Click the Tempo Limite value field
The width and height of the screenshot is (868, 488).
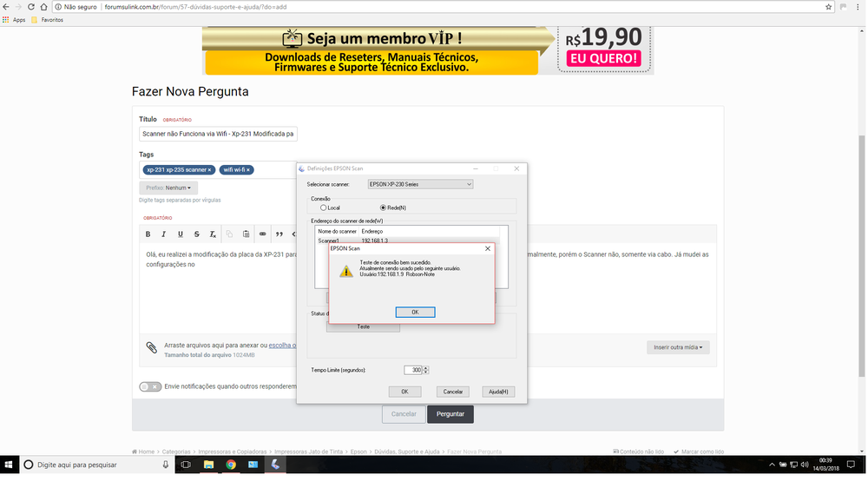(x=413, y=370)
